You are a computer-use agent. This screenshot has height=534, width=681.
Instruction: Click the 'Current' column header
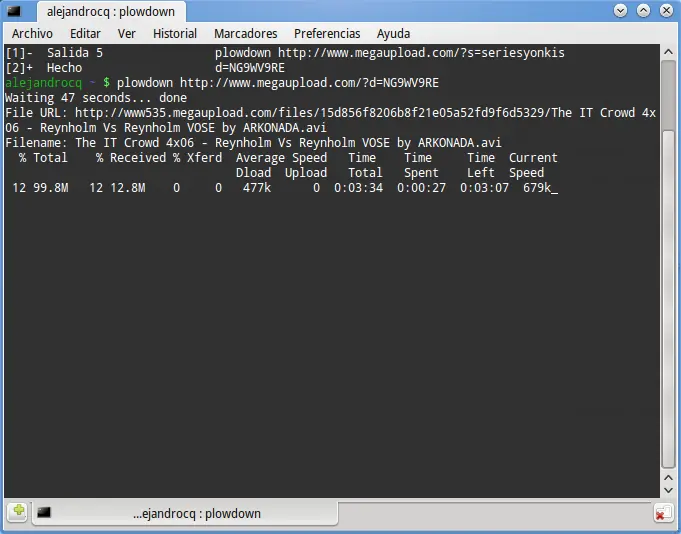pyautogui.click(x=533, y=158)
